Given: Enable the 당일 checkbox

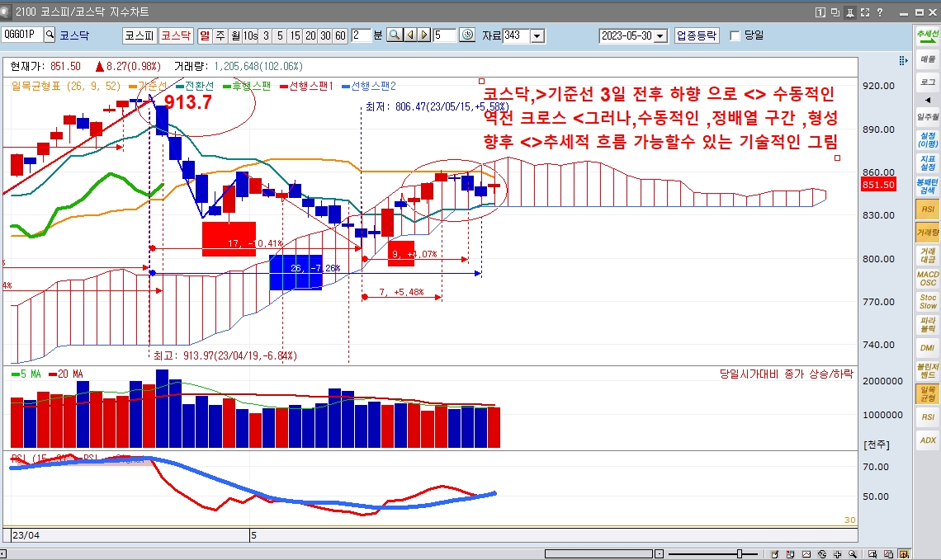Looking at the screenshot, I should pos(735,35).
